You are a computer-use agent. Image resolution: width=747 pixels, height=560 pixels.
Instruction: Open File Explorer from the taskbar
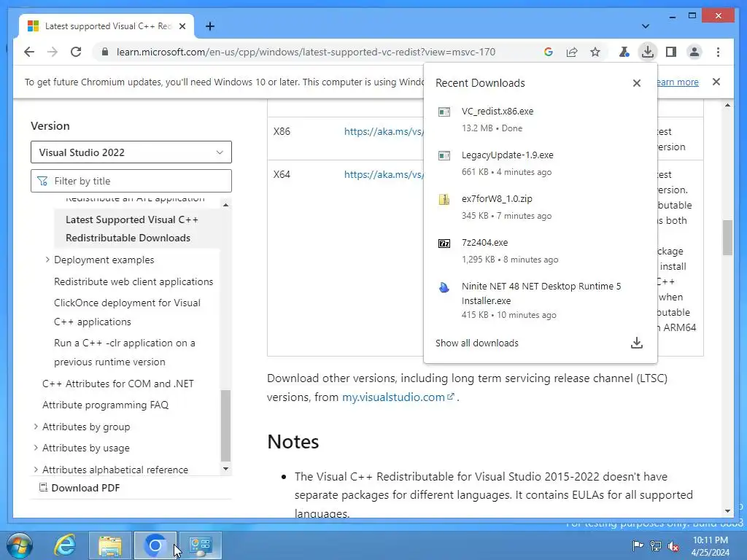[x=110, y=545]
